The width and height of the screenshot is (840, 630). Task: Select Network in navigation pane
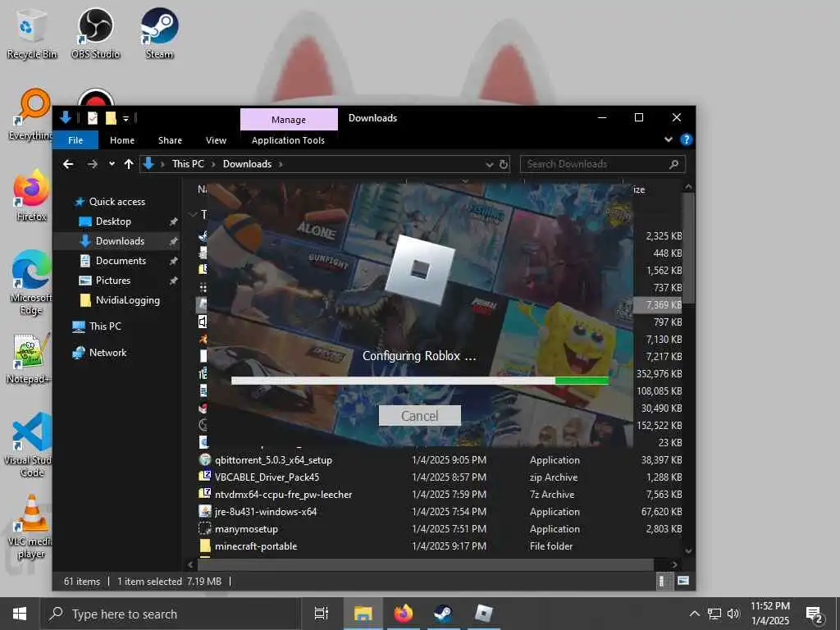point(107,353)
